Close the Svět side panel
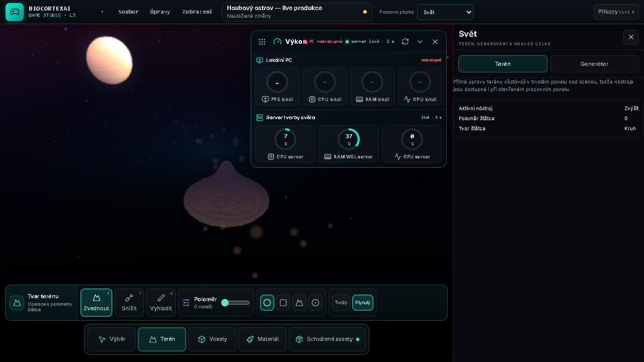The height and width of the screenshot is (362, 644). tap(631, 37)
